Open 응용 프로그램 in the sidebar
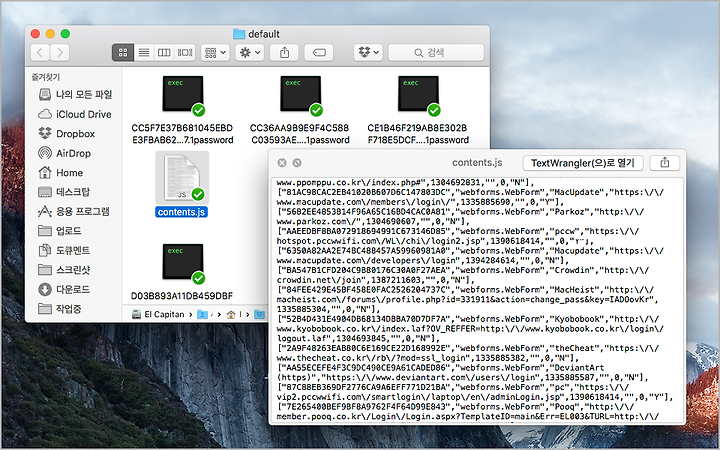Screen dimensions: 720x450 [x=74, y=211]
